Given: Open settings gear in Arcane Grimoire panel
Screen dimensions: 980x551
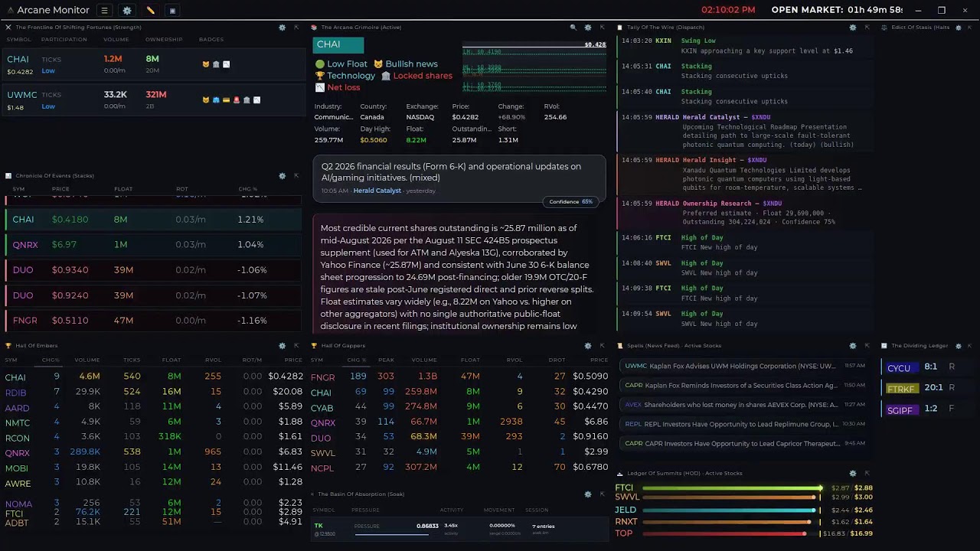Looking at the screenshot, I should [588, 27].
